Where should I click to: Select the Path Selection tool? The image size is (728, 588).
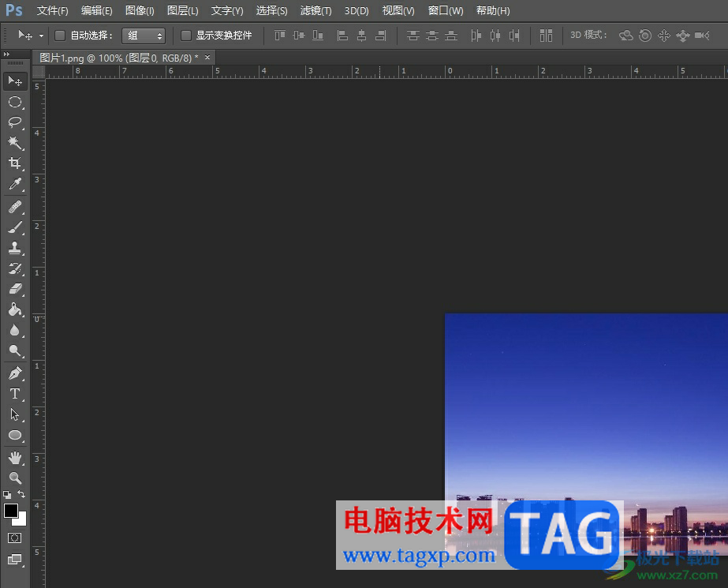click(15, 414)
